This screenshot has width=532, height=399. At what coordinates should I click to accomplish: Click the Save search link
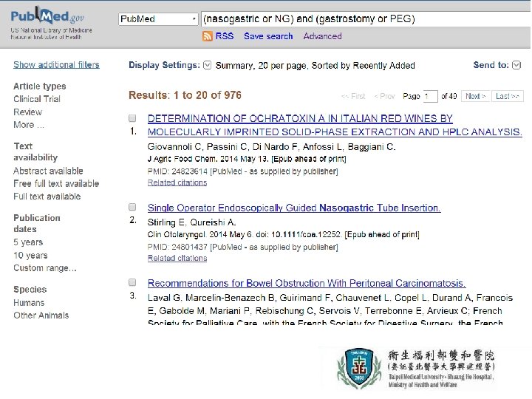click(x=268, y=36)
